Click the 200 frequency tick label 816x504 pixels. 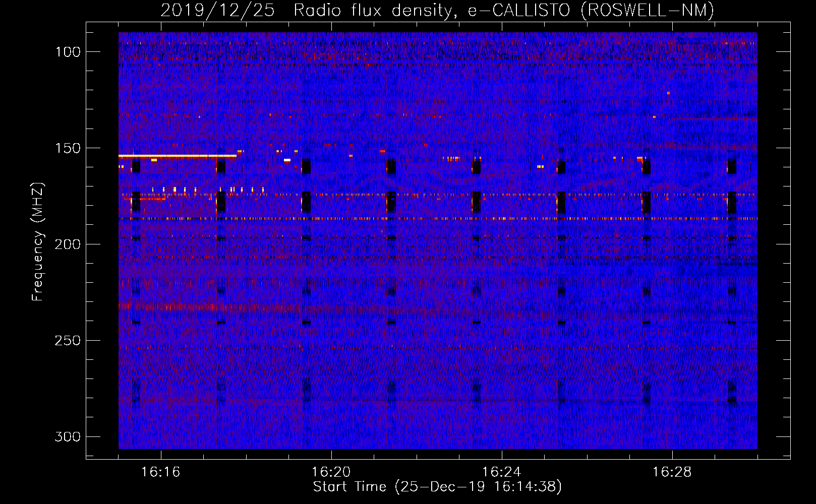pyautogui.click(x=68, y=244)
